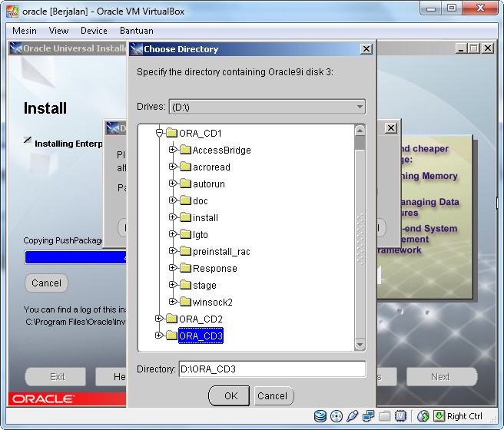Click the AccessBridge folder icon

pyautogui.click(x=185, y=150)
